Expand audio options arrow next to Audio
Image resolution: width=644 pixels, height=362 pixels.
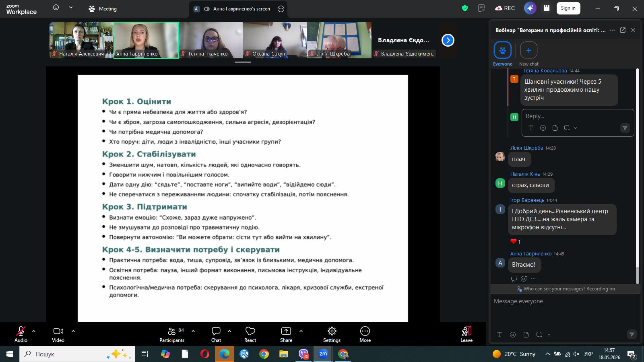point(34,331)
